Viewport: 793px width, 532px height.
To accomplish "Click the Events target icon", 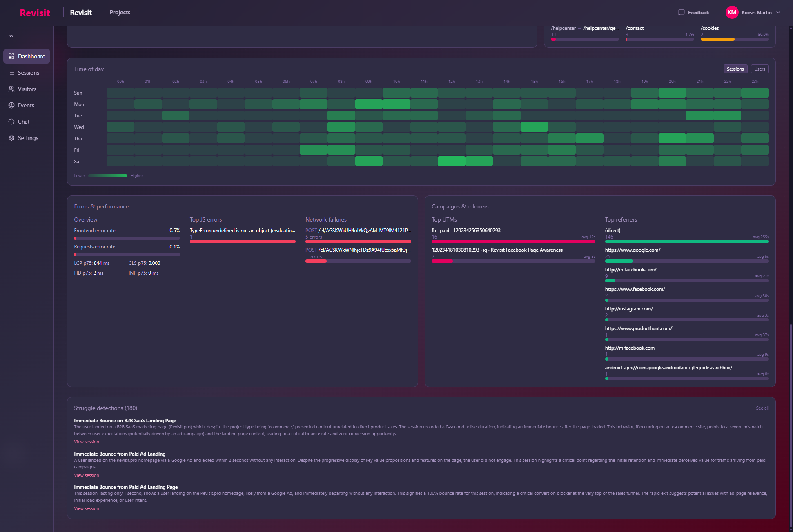I will (11, 105).
